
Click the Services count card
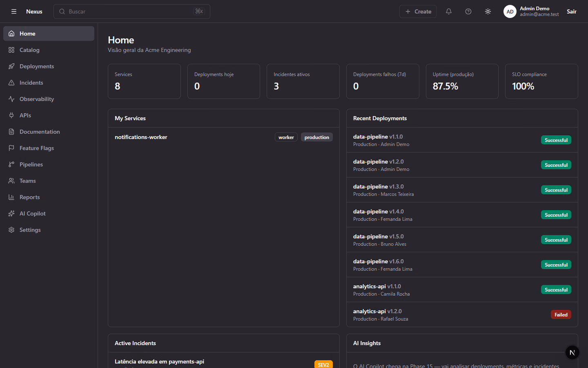144,81
